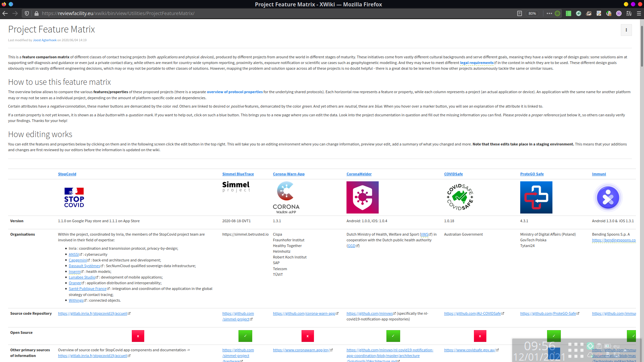644x362 pixels.
Task: Reset the 80% zoom level indicator
Action: [x=532, y=13]
